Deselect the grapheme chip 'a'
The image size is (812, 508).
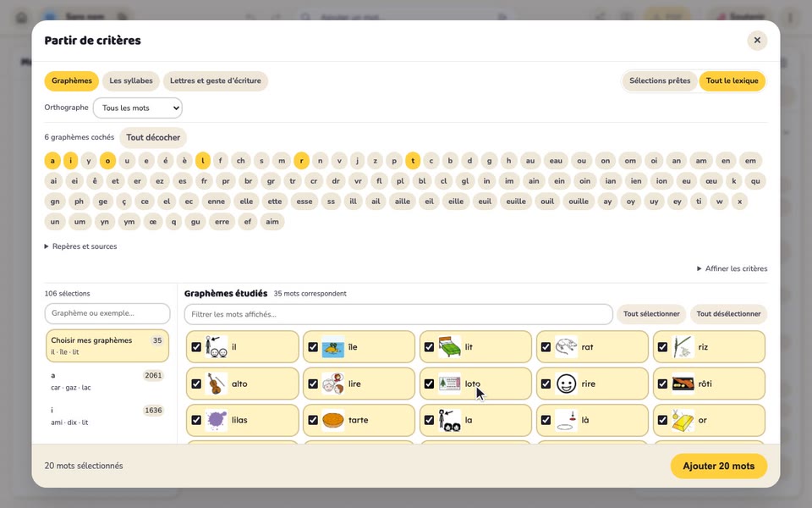(x=52, y=161)
